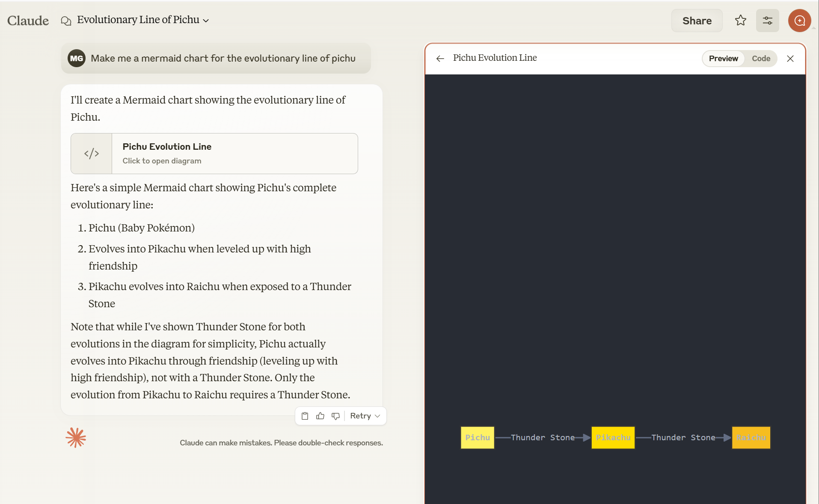Start a new chat with orange button
The image size is (819, 504).
point(799,21)
